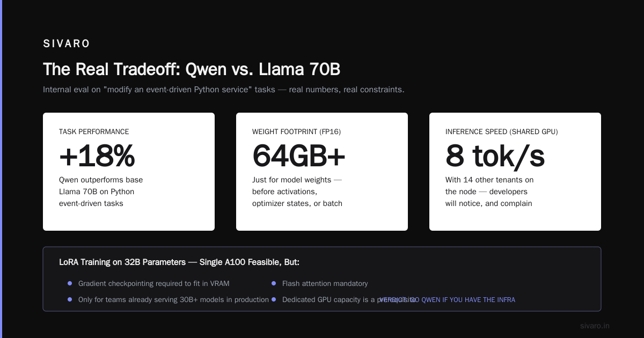Click the "With 14 other tenants" description

click(x=489, y=192)
